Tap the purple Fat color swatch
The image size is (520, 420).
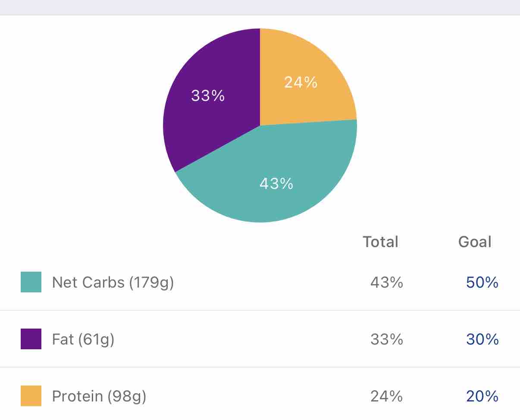(x=31, y=339)
